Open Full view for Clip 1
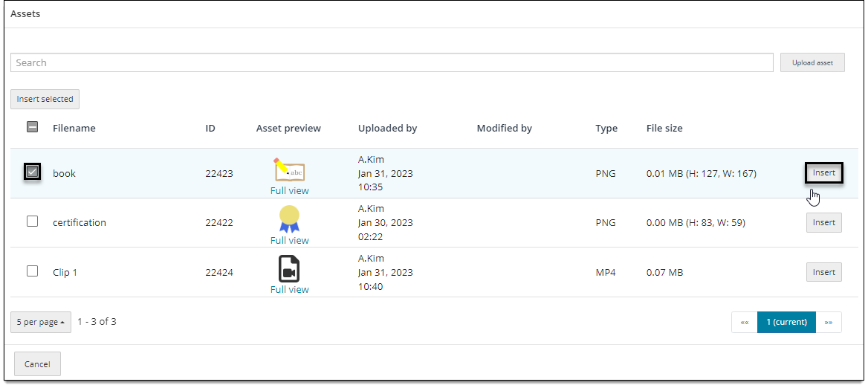The height and width of the screenshot is (388, 868). pos(290,289)
